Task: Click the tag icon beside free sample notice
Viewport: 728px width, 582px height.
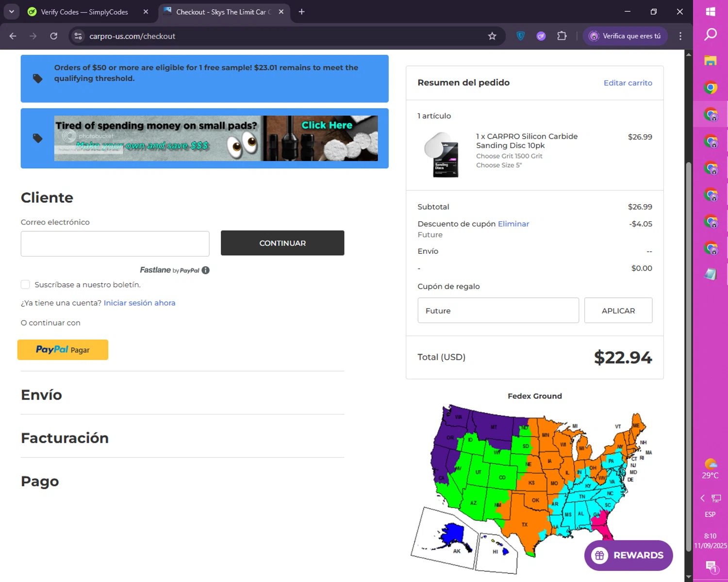Action: [37, 79]
